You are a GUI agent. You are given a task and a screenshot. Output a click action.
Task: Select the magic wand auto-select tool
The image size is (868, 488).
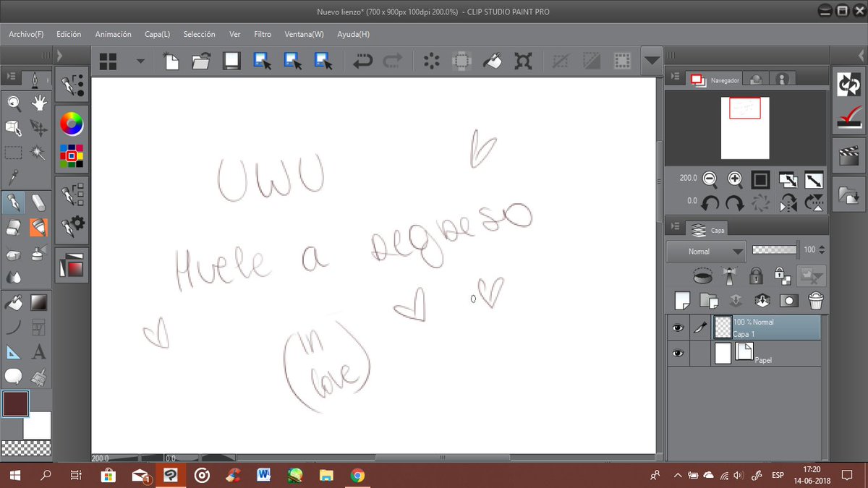38,153
